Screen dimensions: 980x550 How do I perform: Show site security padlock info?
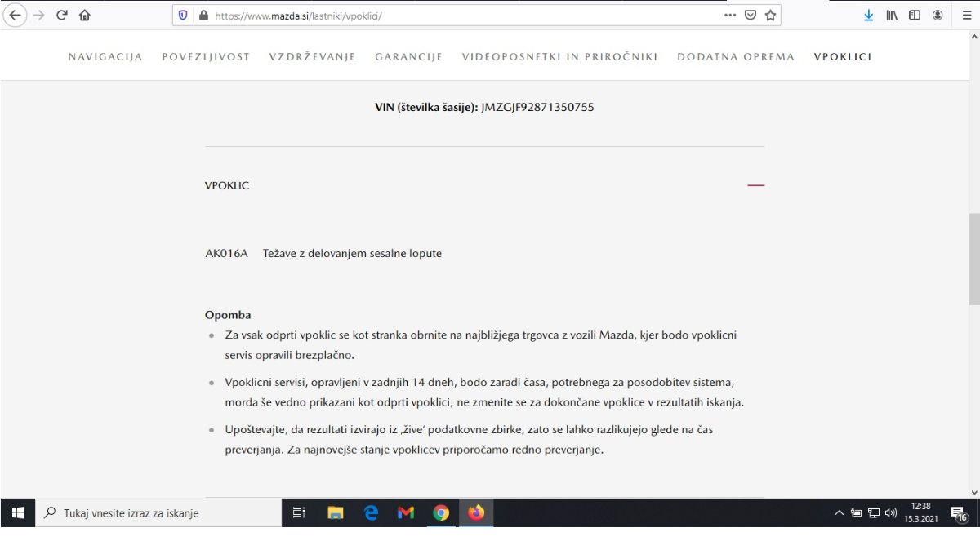(203, 15)
